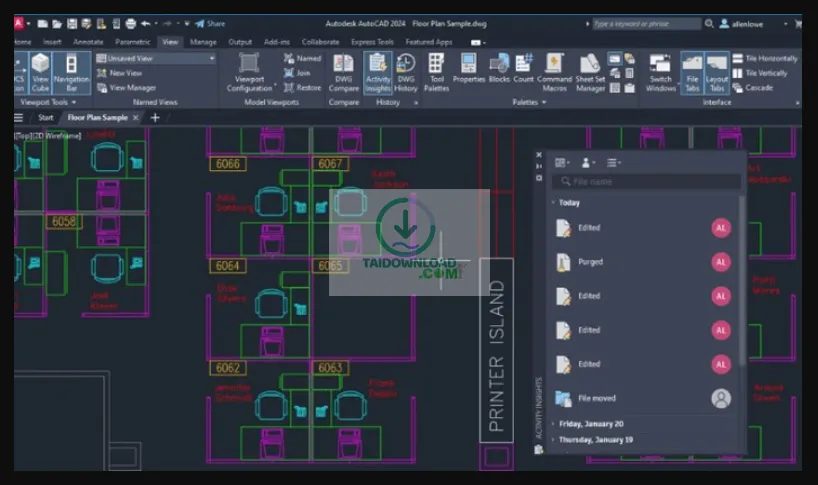Viewport: 818px width, 485px height.
Task: Open the AutoCAD application menu logo
Action: pyautogui.click(x=19, y=23)
